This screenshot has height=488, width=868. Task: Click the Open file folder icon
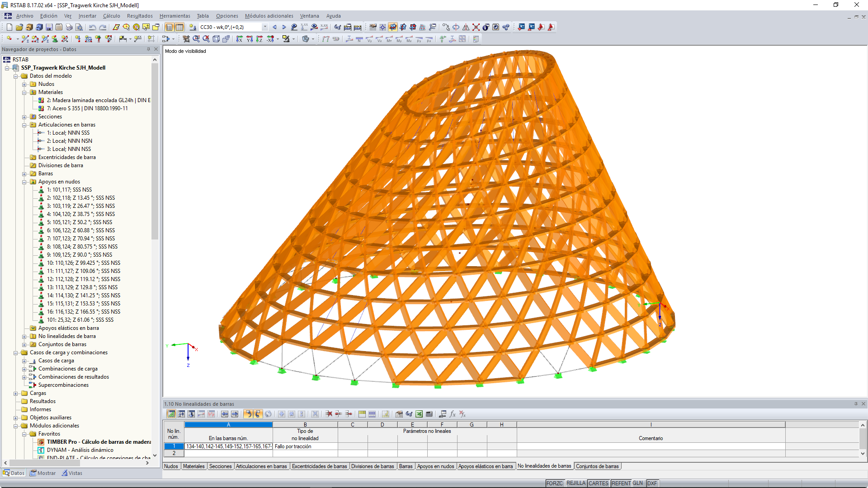(19, 27)
